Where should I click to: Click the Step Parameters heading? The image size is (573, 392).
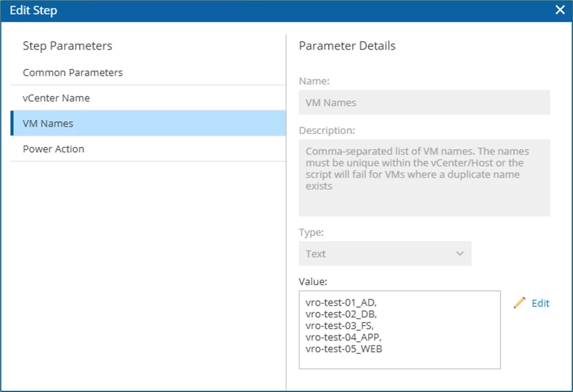point(68,46)
